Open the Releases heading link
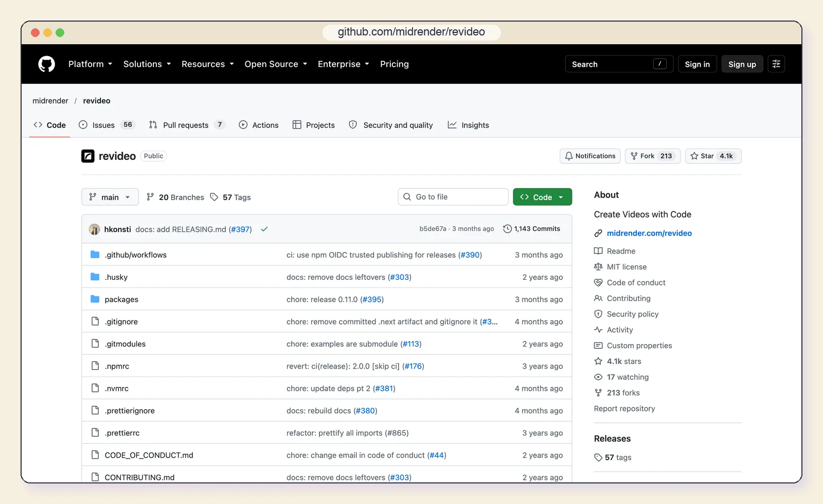 point(612,439)
